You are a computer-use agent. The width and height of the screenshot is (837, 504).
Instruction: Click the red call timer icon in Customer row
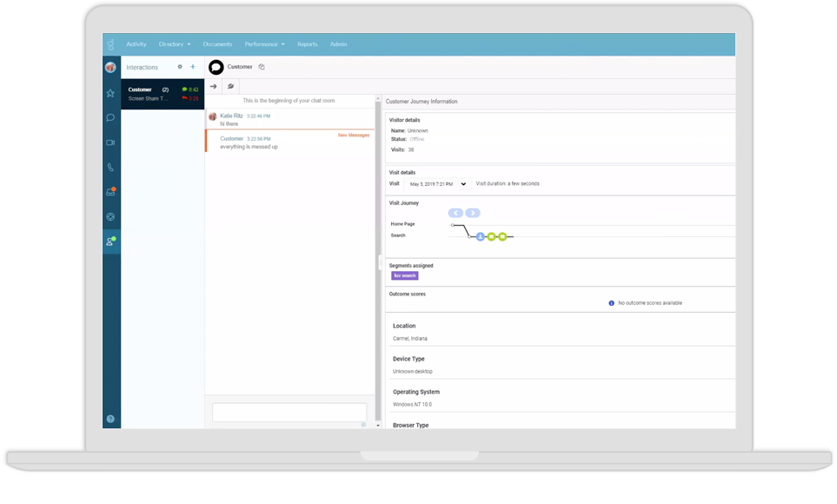click(x=184, y=98)
